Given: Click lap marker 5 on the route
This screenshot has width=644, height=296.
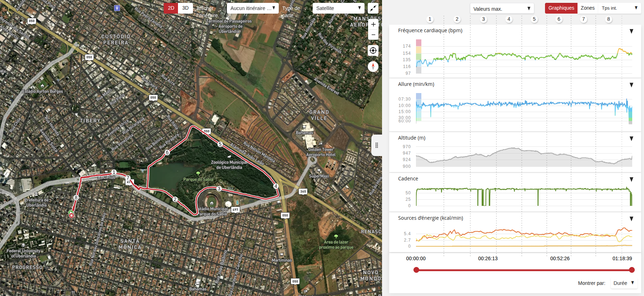Looking at the screenshot, I should pos(220,144).
